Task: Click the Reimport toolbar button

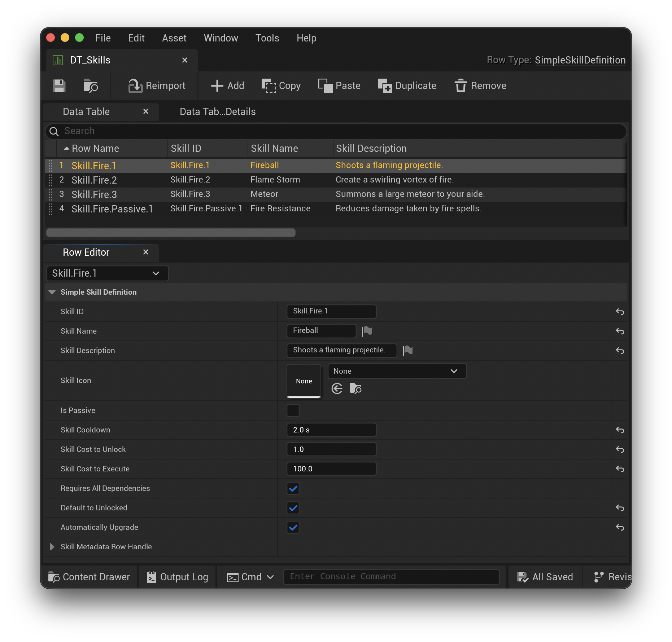Action: tap(157, 86)
